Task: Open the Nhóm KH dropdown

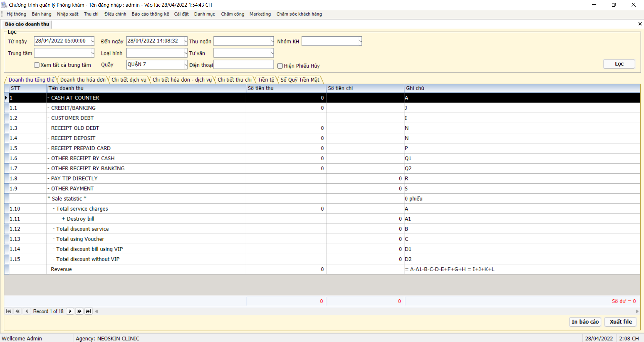Action: click(x=360, y=41)
